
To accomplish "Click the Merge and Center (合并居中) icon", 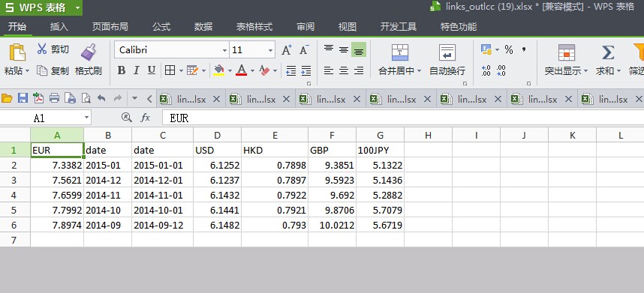I will pyautogui.click(x=399, y=52).
